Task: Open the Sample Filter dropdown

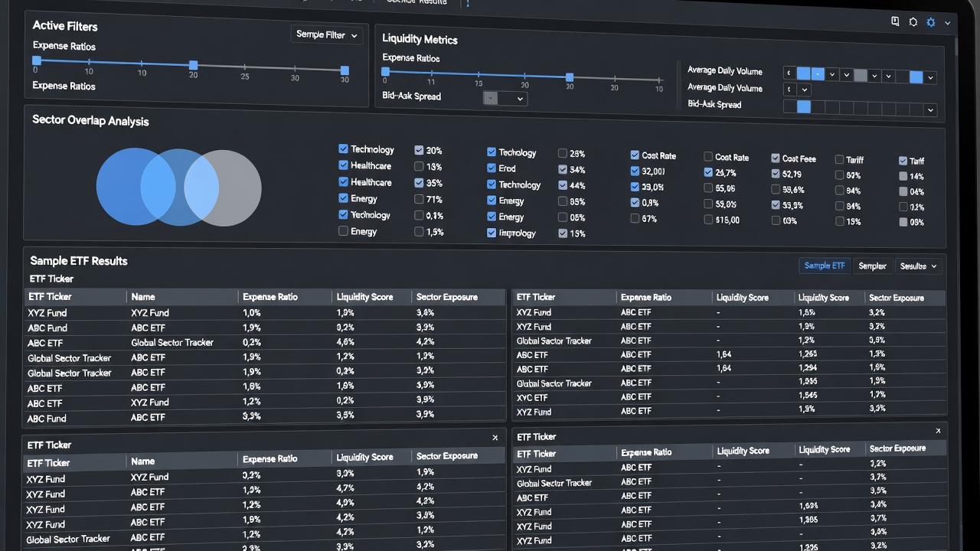Action: click(327, 34)
